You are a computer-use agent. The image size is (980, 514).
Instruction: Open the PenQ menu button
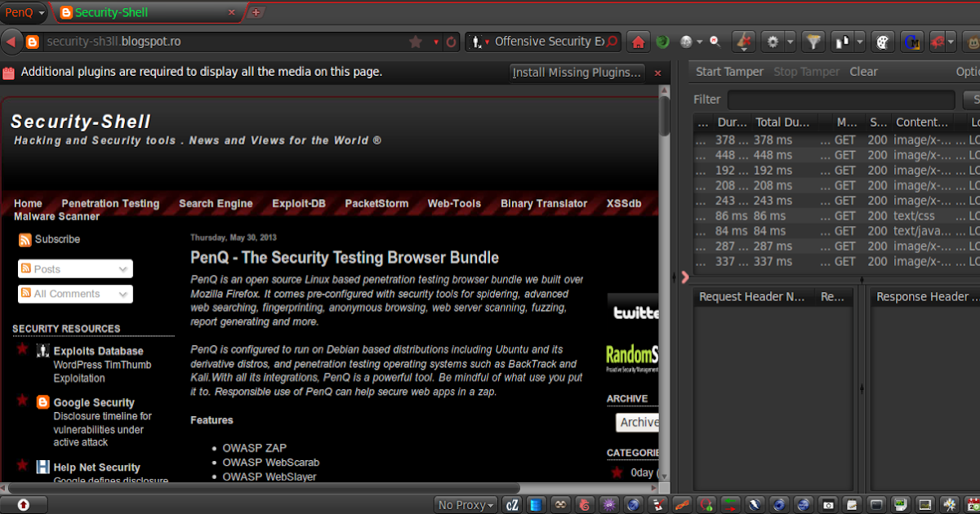click(24, 12)
